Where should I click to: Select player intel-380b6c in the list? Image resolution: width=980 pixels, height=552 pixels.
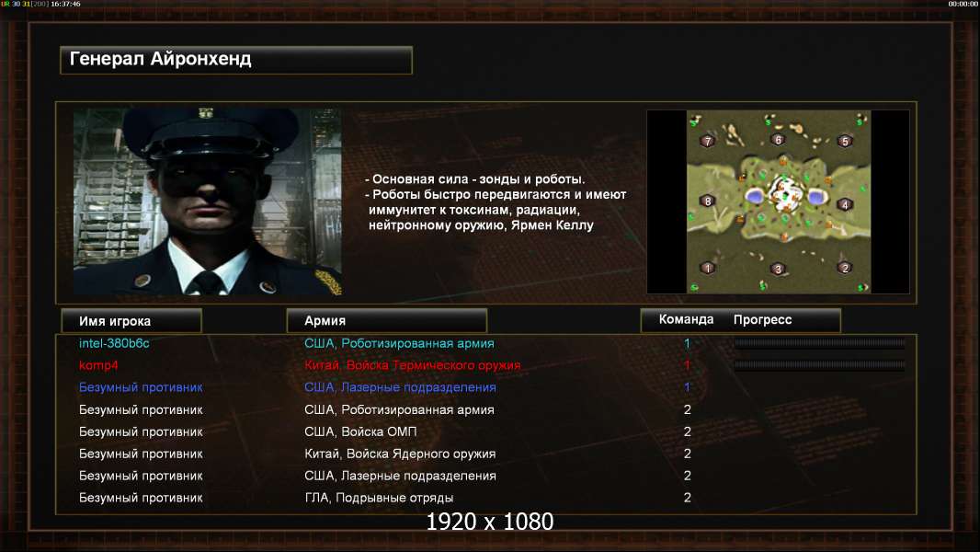tap(114, 343)
